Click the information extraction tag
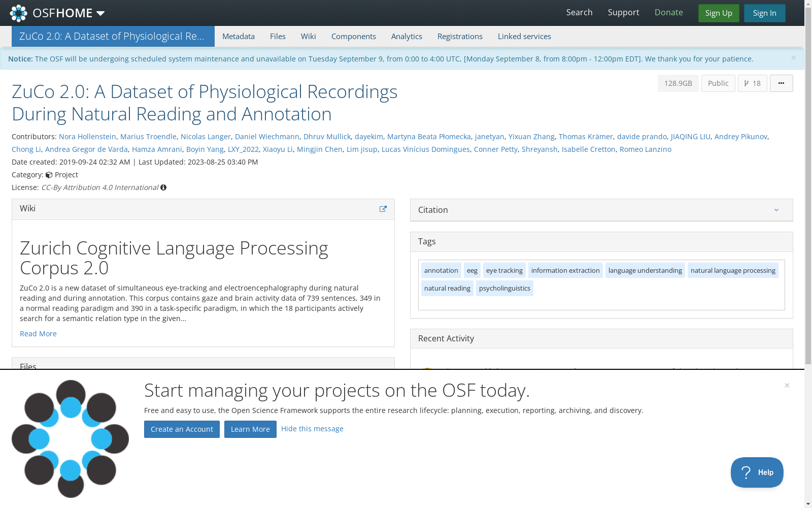Screen dimensions: 812x508 (565, 270)
